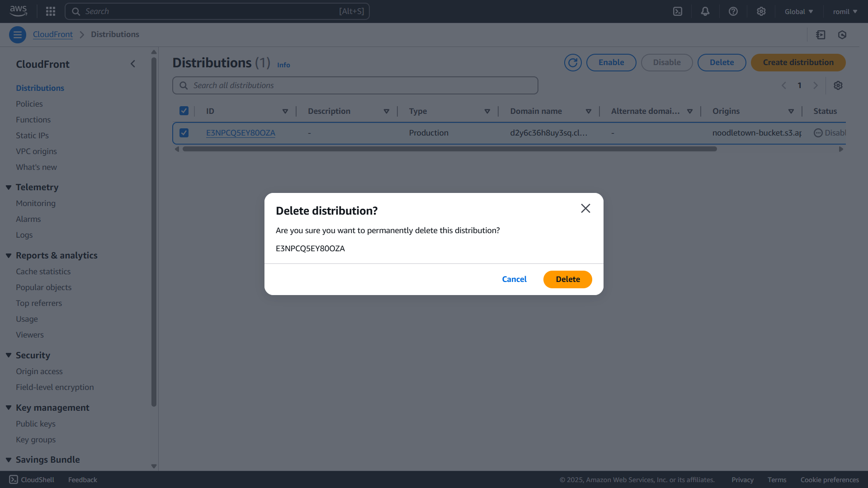Open Public keys under Key management
The image size is (868, 488).
[x=36, y=424]
